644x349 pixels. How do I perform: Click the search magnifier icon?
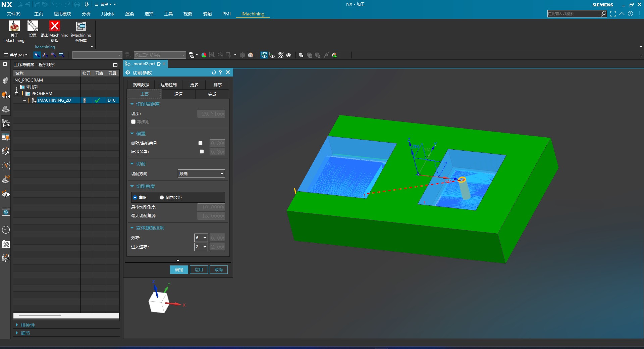point(603,14)
